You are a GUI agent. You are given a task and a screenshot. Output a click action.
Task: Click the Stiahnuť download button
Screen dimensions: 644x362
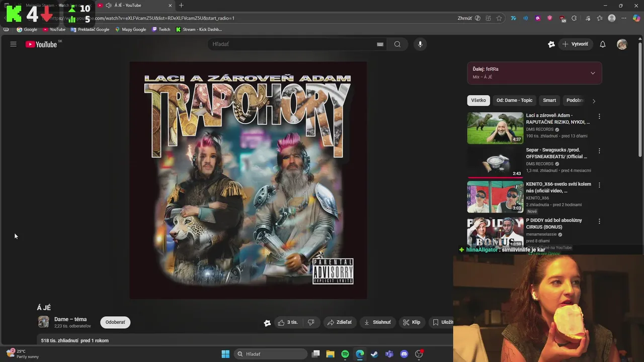pos(377,322)
